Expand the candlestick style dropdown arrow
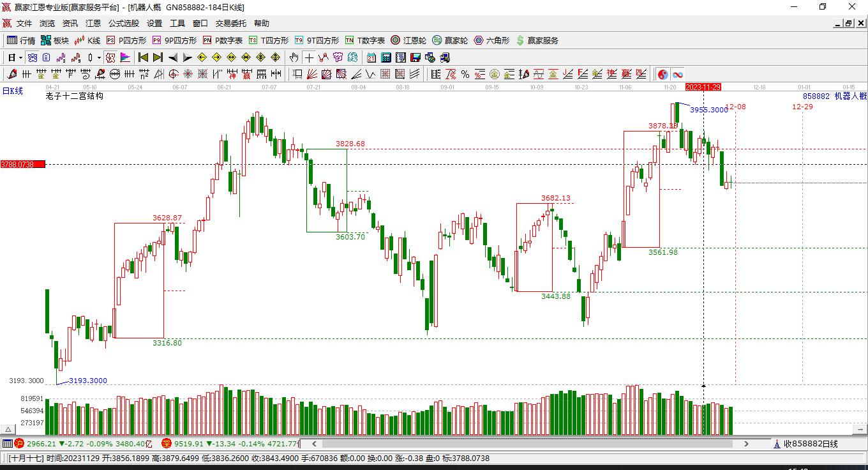The height and width of the screenshot is (470, 868). (x=98, y=57)
